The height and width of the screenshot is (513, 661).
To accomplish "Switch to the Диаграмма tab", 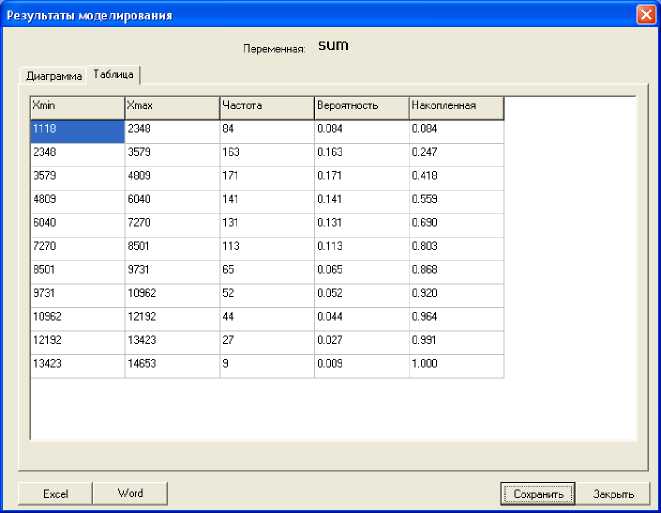I will [54, 75].
